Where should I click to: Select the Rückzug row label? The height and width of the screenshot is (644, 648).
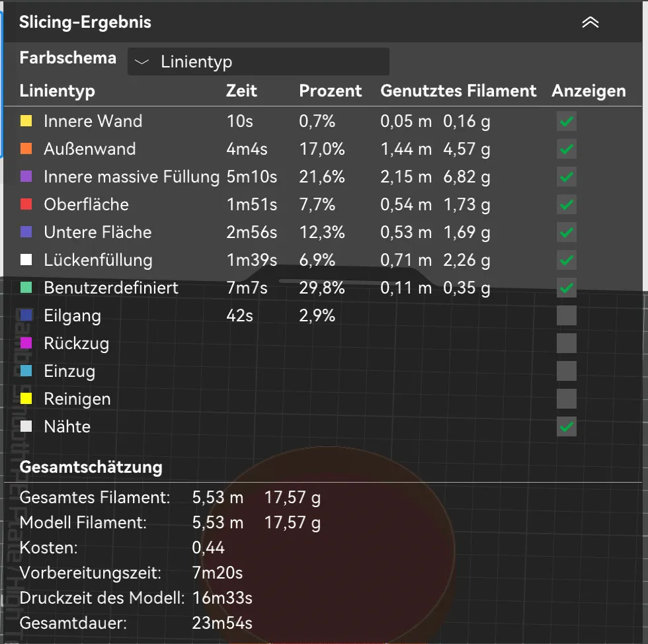[77, 344]
